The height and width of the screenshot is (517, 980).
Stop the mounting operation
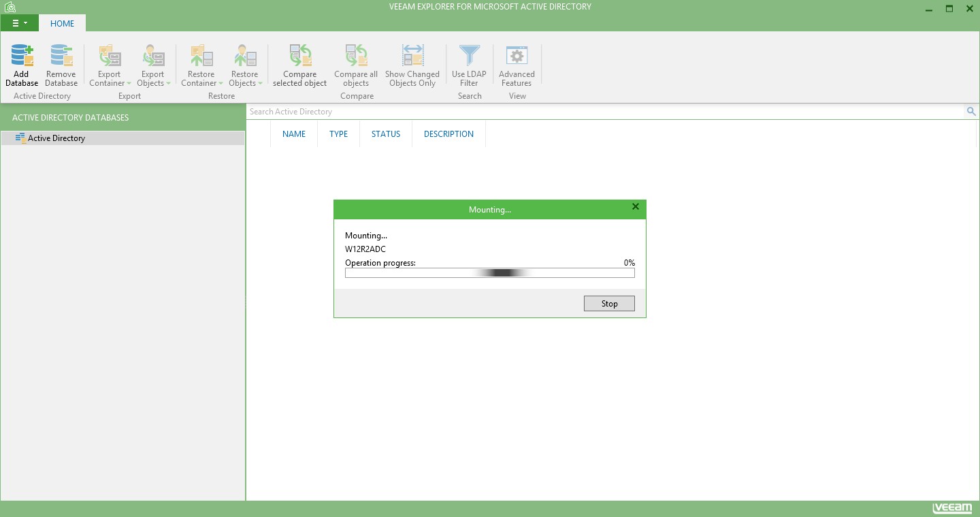point(609,304)
